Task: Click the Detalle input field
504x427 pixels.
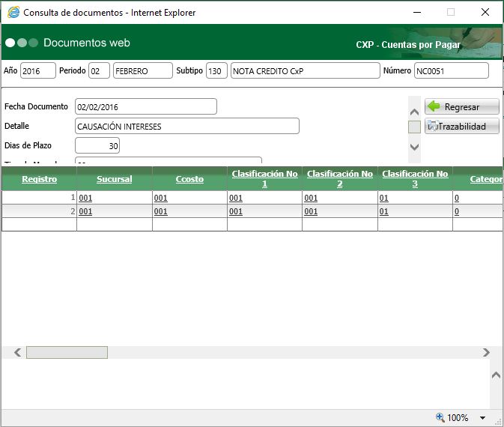Action: (x=187, y=126)
